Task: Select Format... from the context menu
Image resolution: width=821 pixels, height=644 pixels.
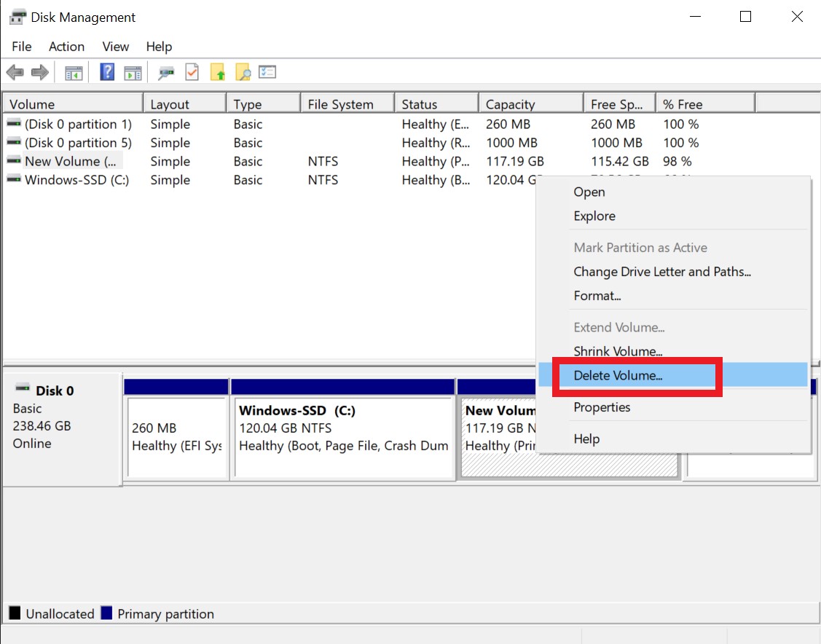Action: (597, 296)
